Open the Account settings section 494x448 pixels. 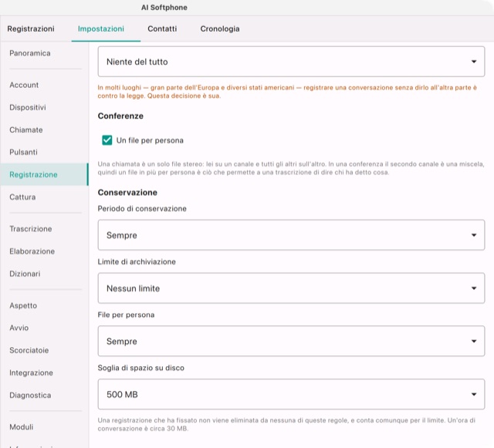click(x=45, y=85)
